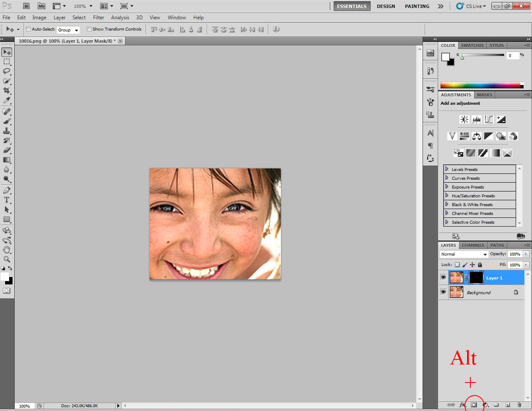532x411 pixels.
Task: Click the Delete layer trash icon
Action: tap(519, 405)
